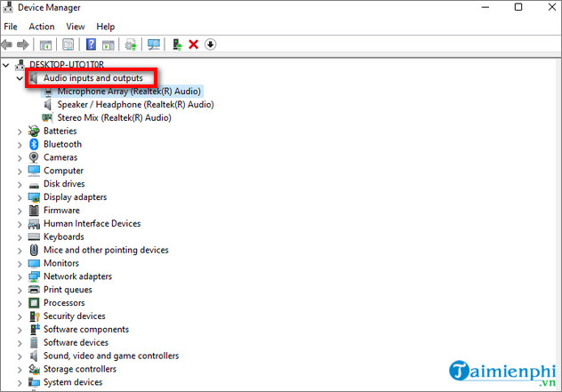
Task: Open the View menu
Action: tap(76, 27)
